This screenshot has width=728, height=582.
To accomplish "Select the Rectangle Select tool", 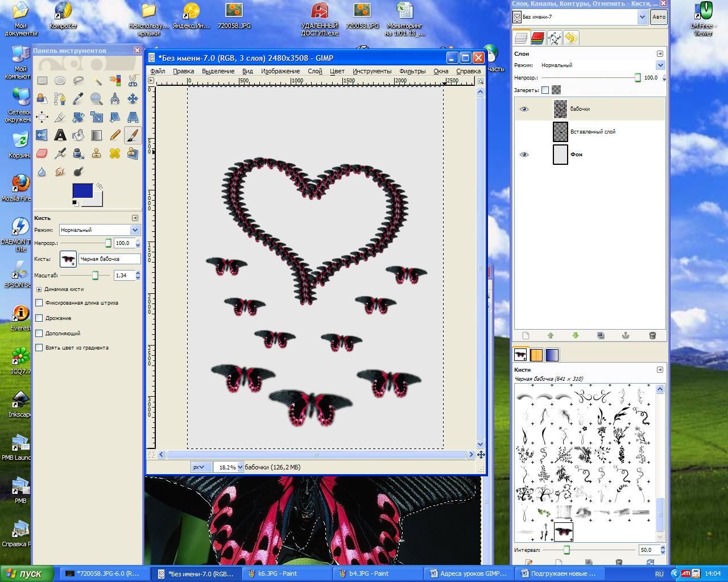I will coord(42,81).
